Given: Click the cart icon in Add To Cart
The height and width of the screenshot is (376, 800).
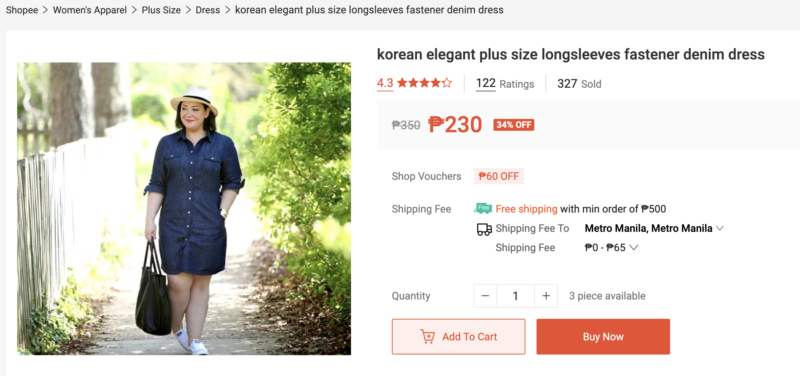Looking at the screenshot, I should [428, 337].
